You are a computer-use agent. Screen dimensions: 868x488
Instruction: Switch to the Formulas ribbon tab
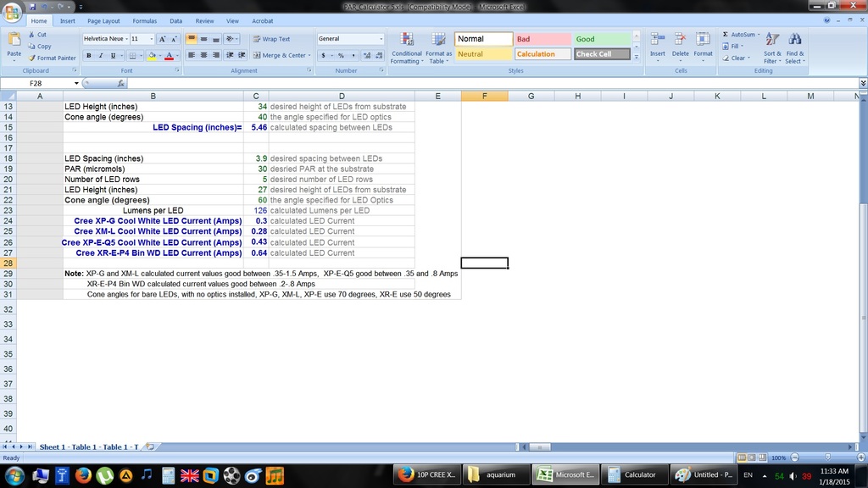(x=144, y=20)
